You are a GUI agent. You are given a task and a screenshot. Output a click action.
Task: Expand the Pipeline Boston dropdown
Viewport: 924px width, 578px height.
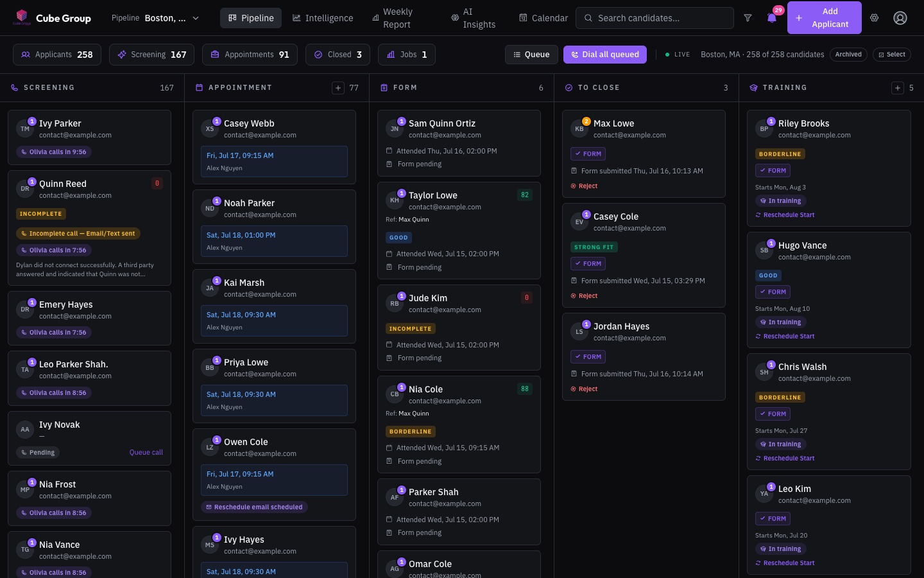(x=155, y=18)
